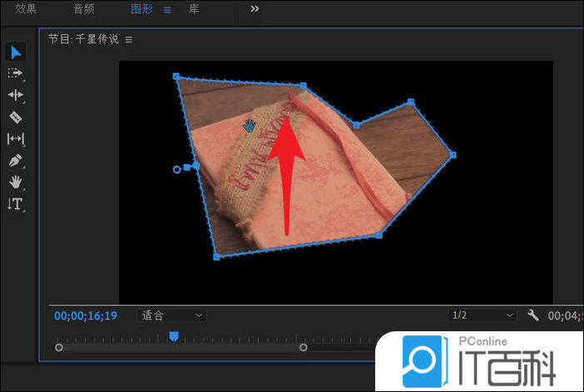Click the mask feather circle handle
Image resolution: width=584 pixels, height=392 pixels.
177,170
